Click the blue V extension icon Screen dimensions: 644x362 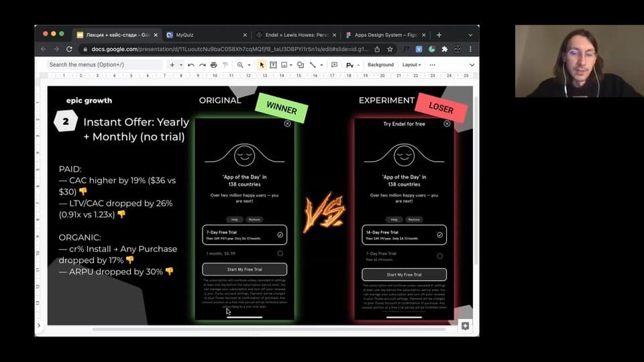tap(419, 49)
